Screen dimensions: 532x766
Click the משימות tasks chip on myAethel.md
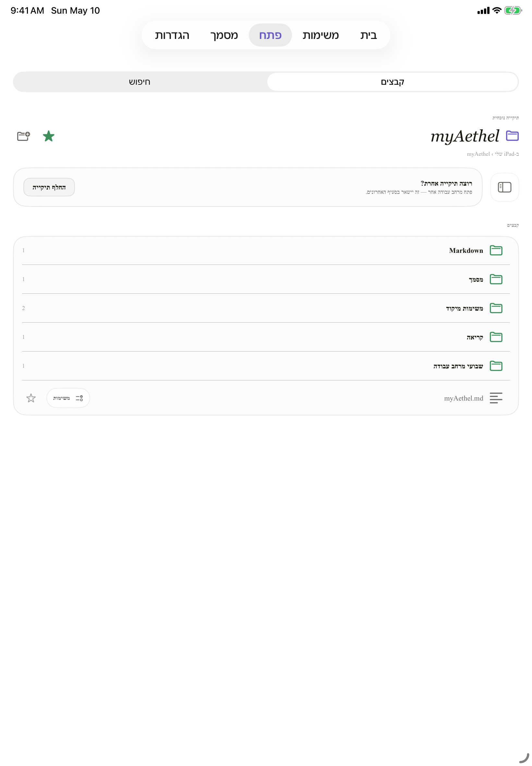(x=68, y=398)
